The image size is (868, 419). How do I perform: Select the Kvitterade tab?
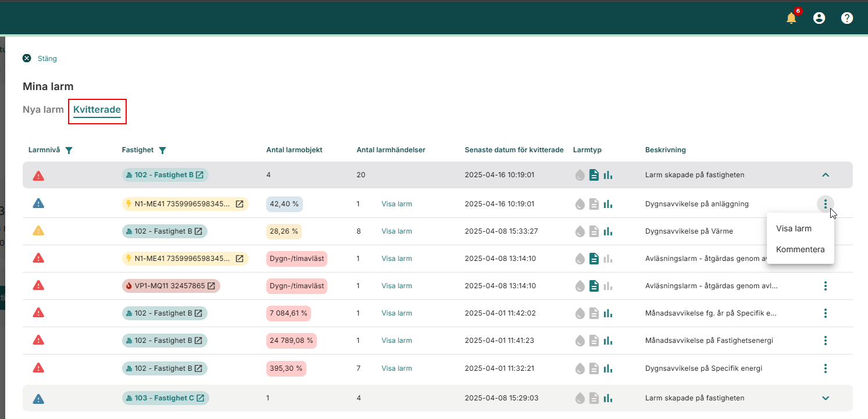97,109
